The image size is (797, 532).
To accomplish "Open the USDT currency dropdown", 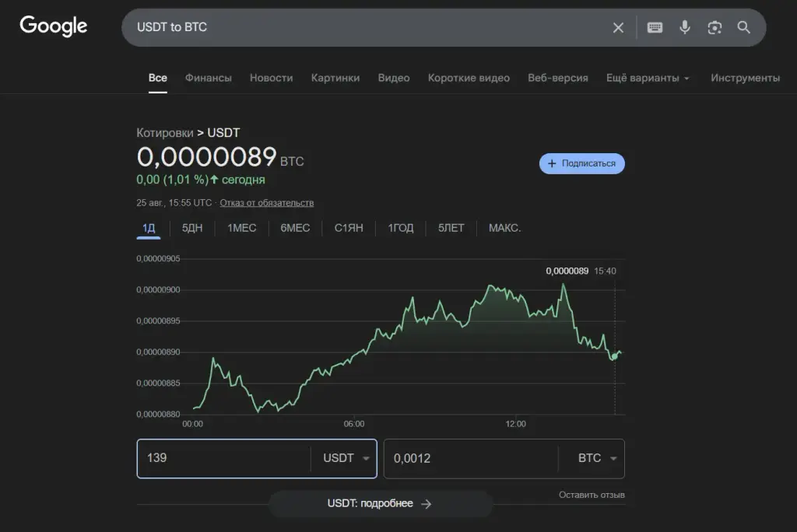I will point(346,458).
